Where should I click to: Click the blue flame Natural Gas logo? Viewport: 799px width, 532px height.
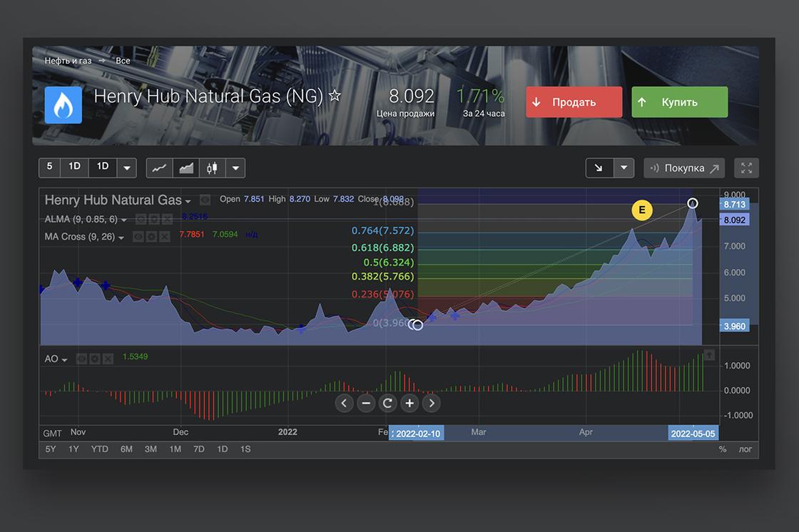point(63,105)
